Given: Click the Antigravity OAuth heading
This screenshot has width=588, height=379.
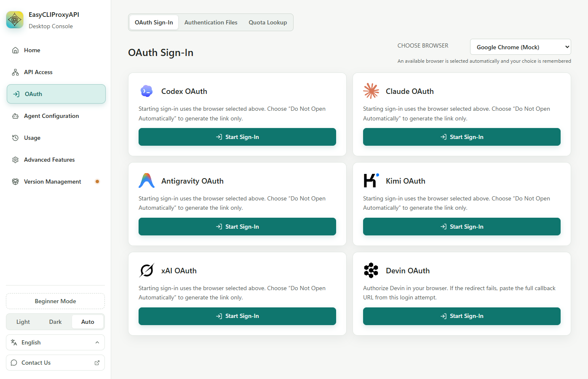Looking at the screenshot, I should coord(192,181).
